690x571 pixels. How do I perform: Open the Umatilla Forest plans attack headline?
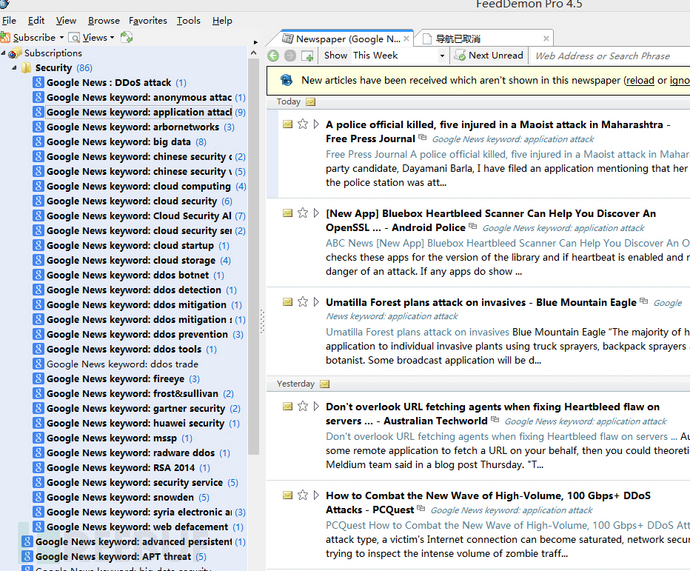pos(481,302)
